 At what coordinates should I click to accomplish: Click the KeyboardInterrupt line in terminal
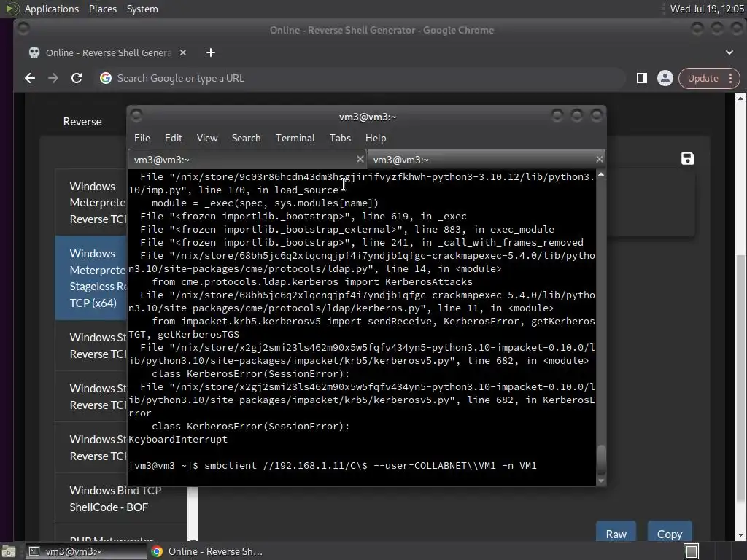(x=178, y=440)
